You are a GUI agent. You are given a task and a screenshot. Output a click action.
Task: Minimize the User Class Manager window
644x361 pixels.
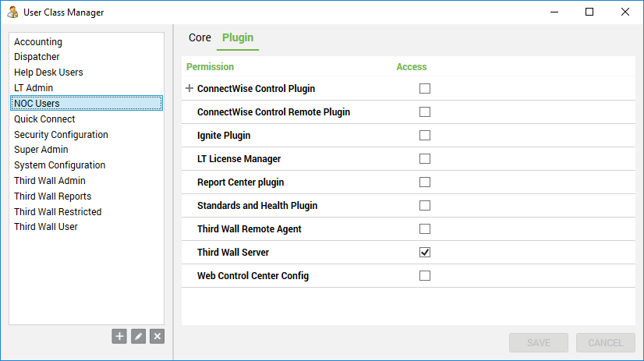[554, 12]
